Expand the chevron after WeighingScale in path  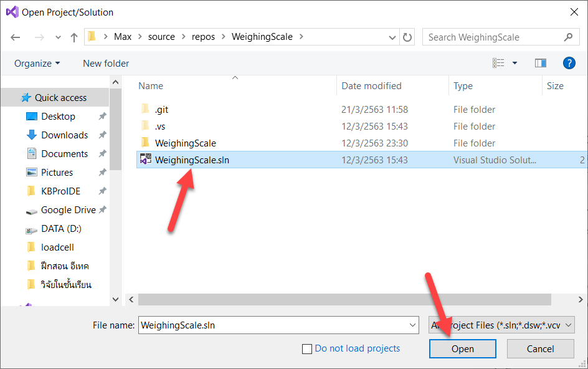click(x=301, y=37)
